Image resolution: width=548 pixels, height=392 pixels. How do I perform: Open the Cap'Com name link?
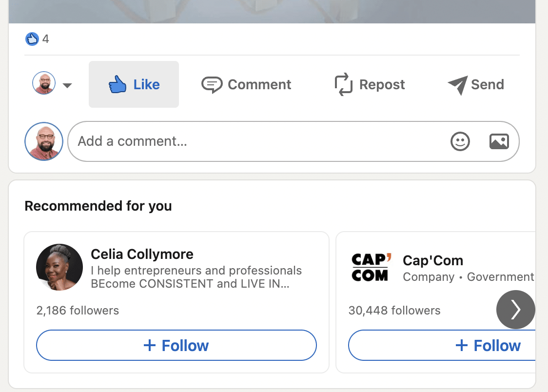(433, 260)
